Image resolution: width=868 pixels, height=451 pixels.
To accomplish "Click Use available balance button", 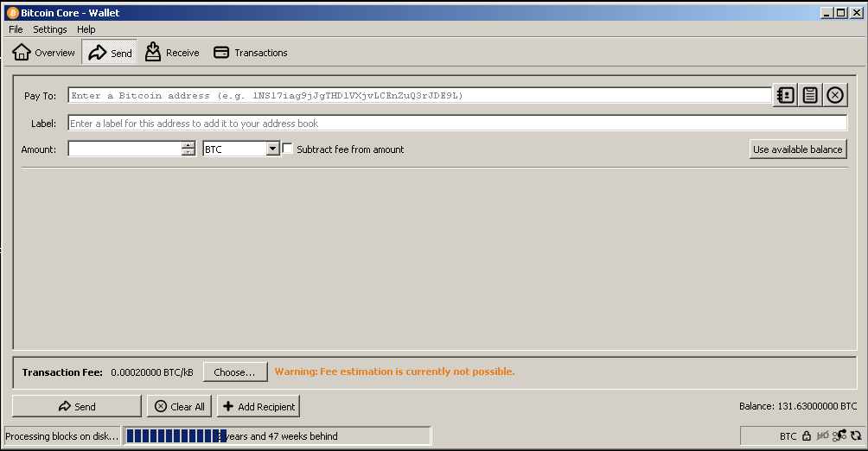I will [x=798, y=149].
